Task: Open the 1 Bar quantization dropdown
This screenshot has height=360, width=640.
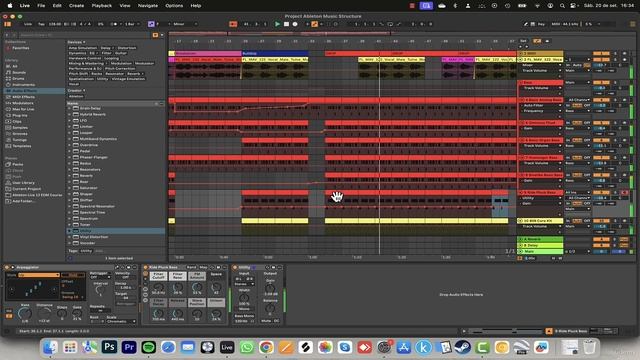Action: (x=131, y=24)
